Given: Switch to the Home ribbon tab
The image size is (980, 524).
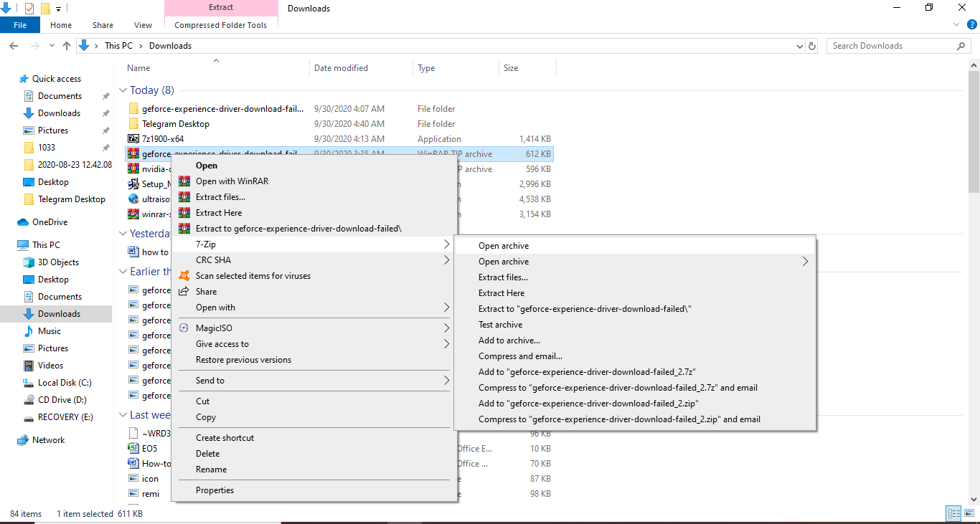Looking at the screenshot, I should tap(61, 25).
